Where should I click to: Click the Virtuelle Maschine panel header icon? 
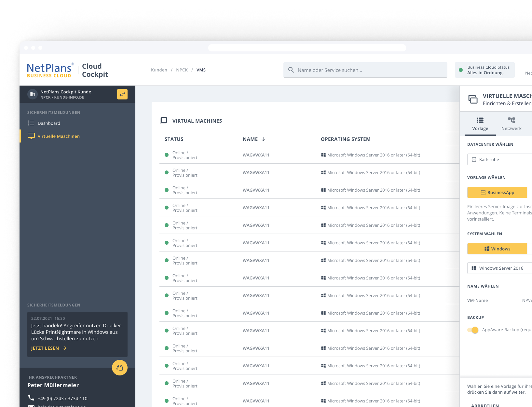coord(473,99)
